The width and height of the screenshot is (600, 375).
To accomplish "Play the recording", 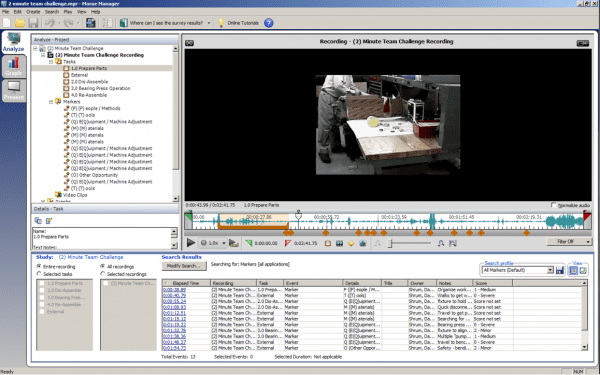I will click(191, 243).
